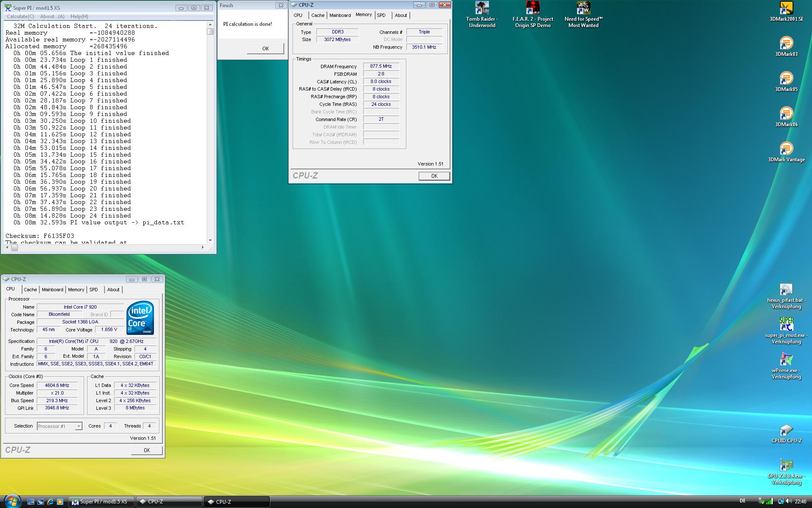Open the Processor #1 selection dropdown
Screen dimensions: 812x508
pyautogui.click(x=60, y=426)
